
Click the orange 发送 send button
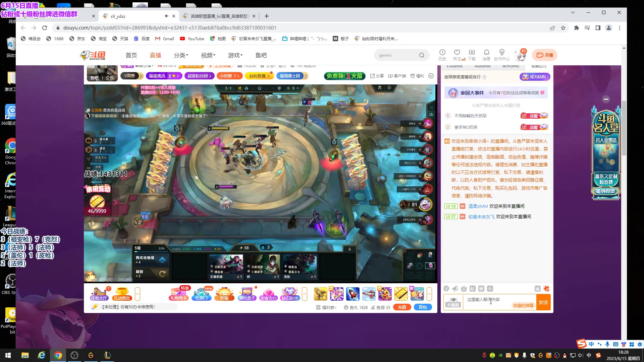coord(543,302)
